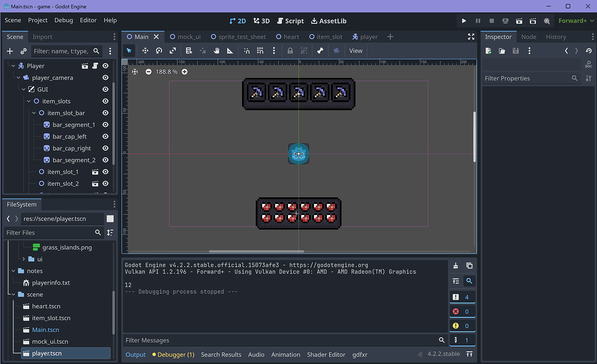The width and height of the screenshot is (597, 364).
Task: Select the Move tool in the toolbar
Action: click(145, 51)
